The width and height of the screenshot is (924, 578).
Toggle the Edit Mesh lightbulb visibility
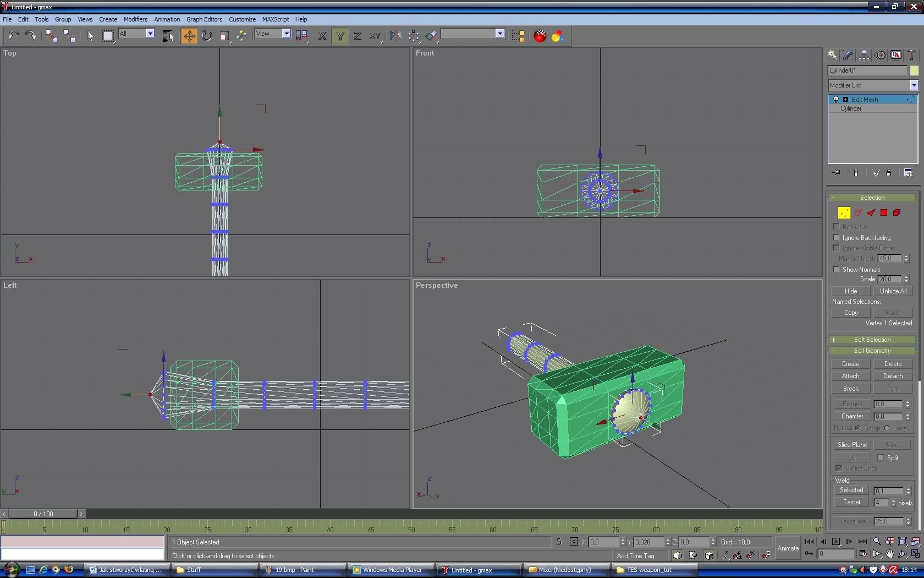click(x=836, y=100)
